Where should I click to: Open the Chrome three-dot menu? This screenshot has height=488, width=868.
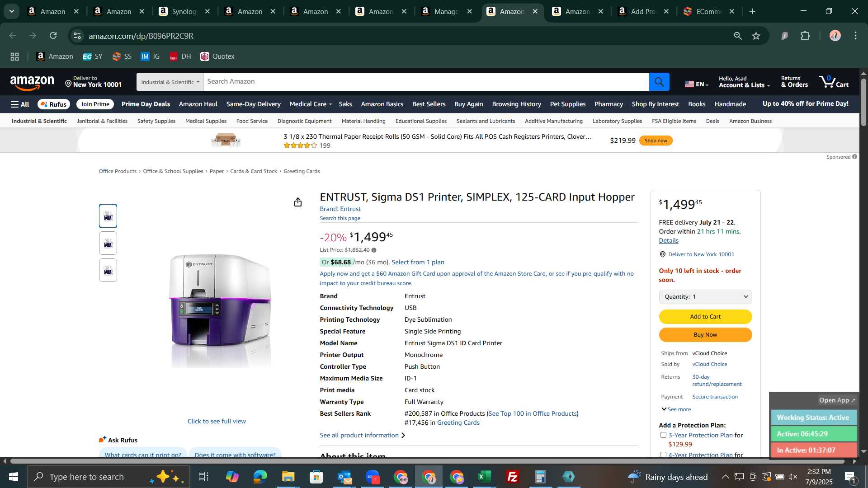[855, 36]
